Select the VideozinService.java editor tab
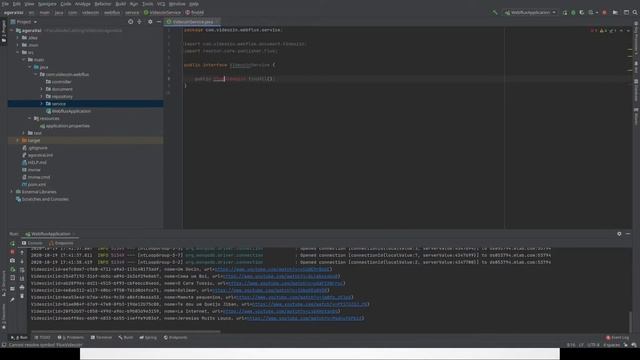The height and width of the screenshot is (360, 640). [x=193, y=22]
